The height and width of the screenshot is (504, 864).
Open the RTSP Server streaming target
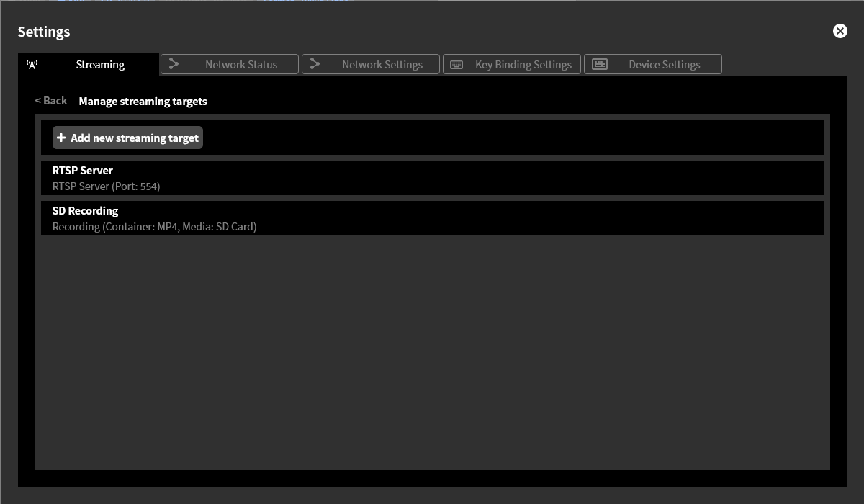pos(83,171)
